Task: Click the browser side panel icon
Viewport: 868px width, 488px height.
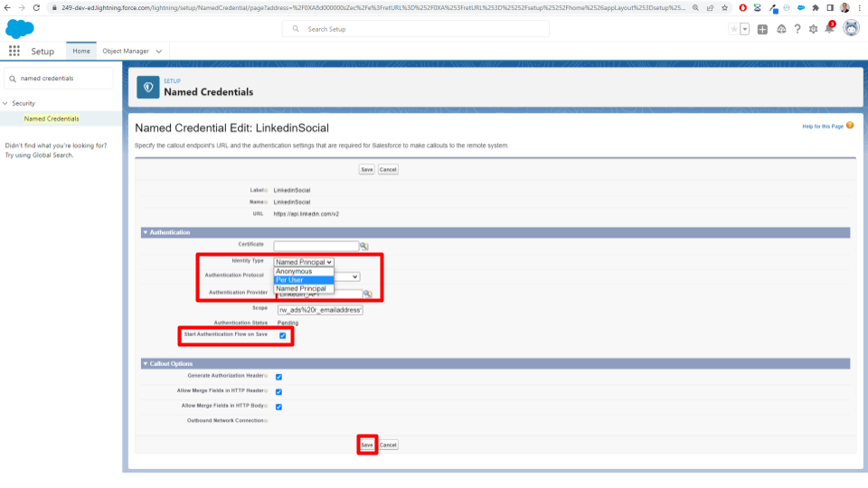Action: 830,8
